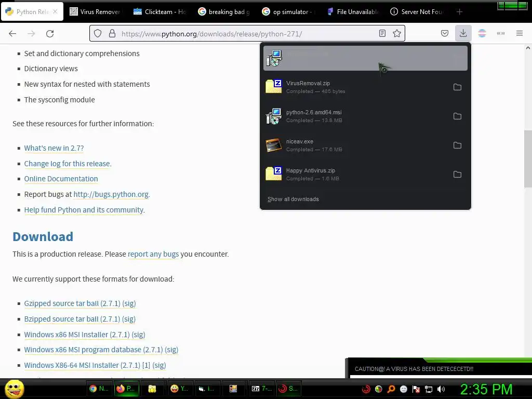The height and width of the screenshot is (399, 532).
Task: Click the striped extension icon in the toolbar
Action: click(x=482, y=33)
